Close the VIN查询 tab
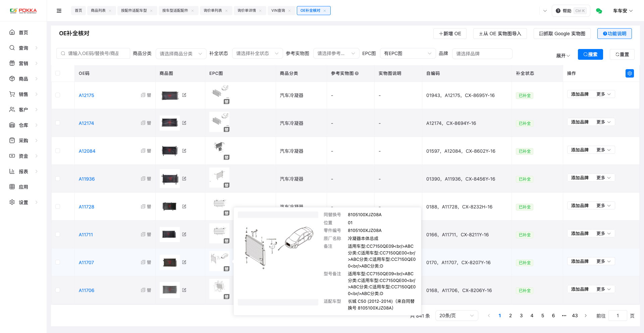The height and width of the screenshot is (333, 644). pyautogui.click(x=289, y=11)
